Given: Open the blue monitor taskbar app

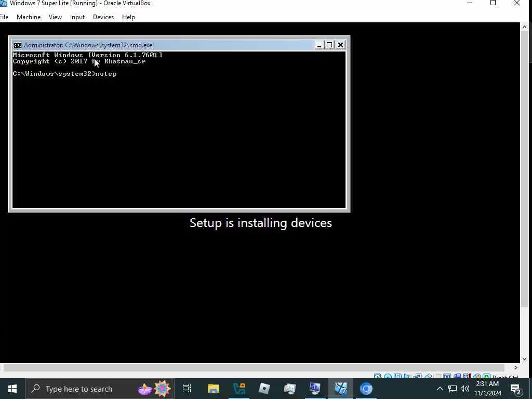Looking at the screenshot, I should 315,389.
